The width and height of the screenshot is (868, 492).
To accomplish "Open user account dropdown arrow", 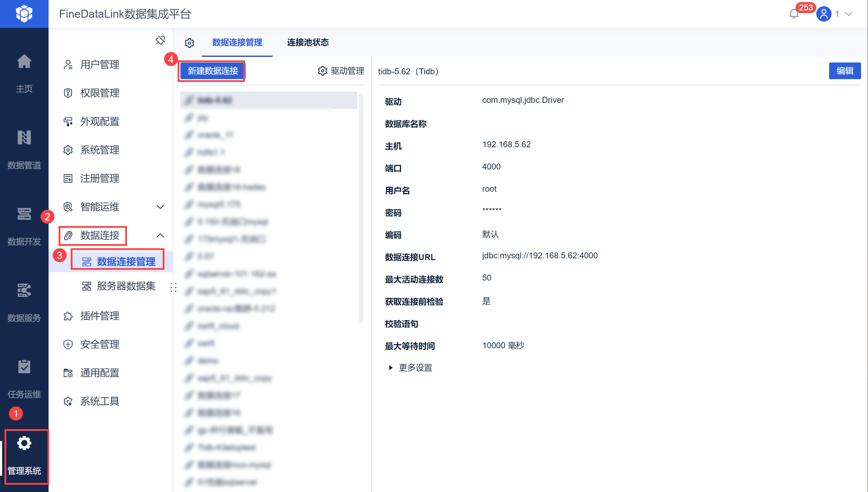I will [849, 14].
